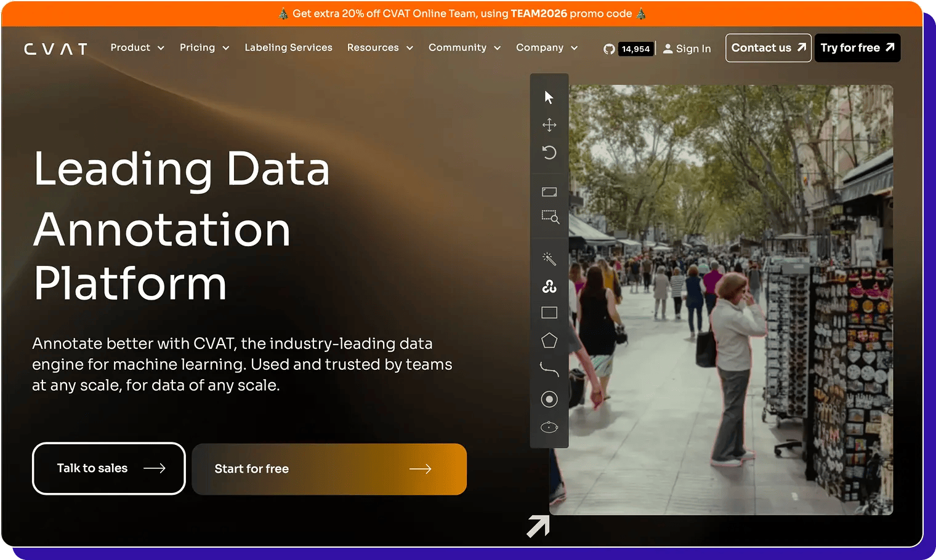The height and width of the screenshot is (560, 936).
Task: Go to Labeling Services
Action: [288, 47]
